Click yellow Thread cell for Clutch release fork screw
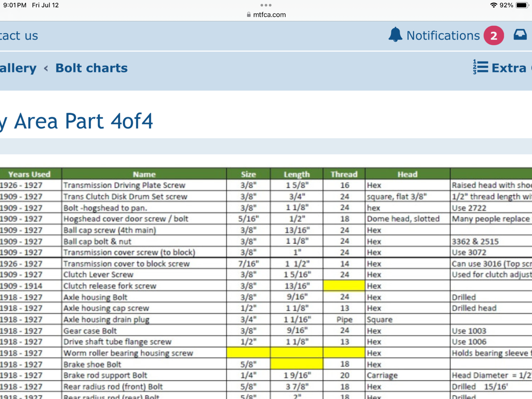 (x=344, y=286)
